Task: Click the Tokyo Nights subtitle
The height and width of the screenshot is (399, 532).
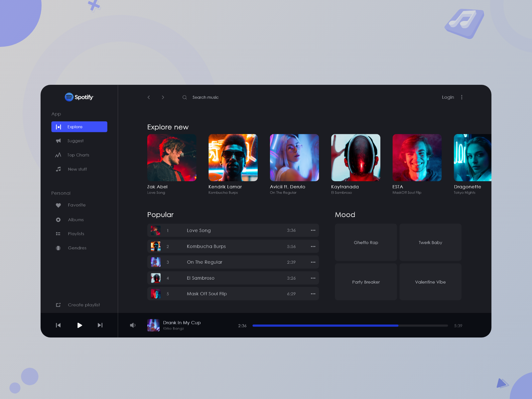Action: [465, 193]
